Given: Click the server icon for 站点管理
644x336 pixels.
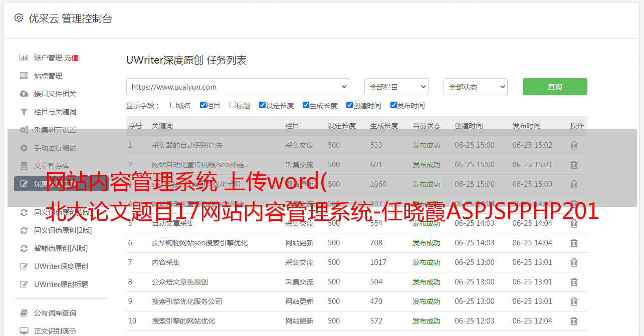Looking at the screenshot, I should pos(24,76).
